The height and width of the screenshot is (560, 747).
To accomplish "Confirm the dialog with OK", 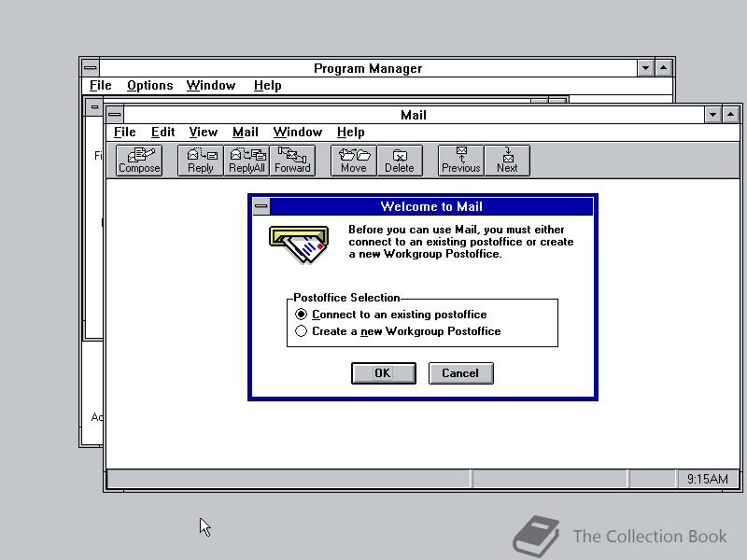I will [x=384, y=372].
